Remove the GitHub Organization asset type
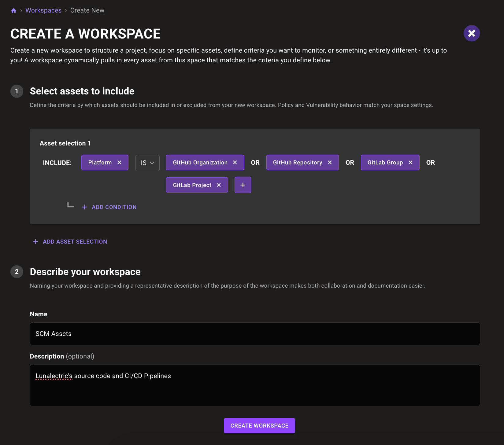The image size is (504, 445). point(235,162)
